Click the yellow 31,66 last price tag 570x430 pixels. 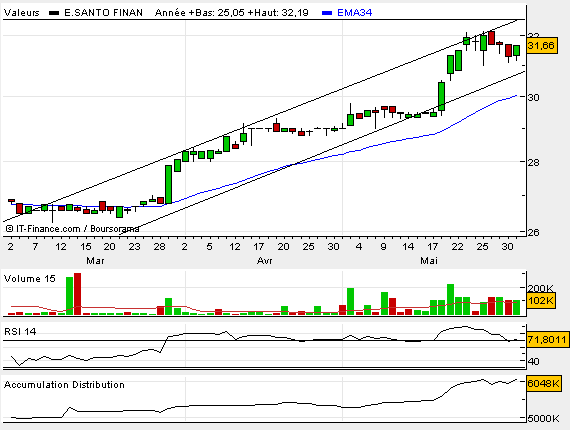542,46
